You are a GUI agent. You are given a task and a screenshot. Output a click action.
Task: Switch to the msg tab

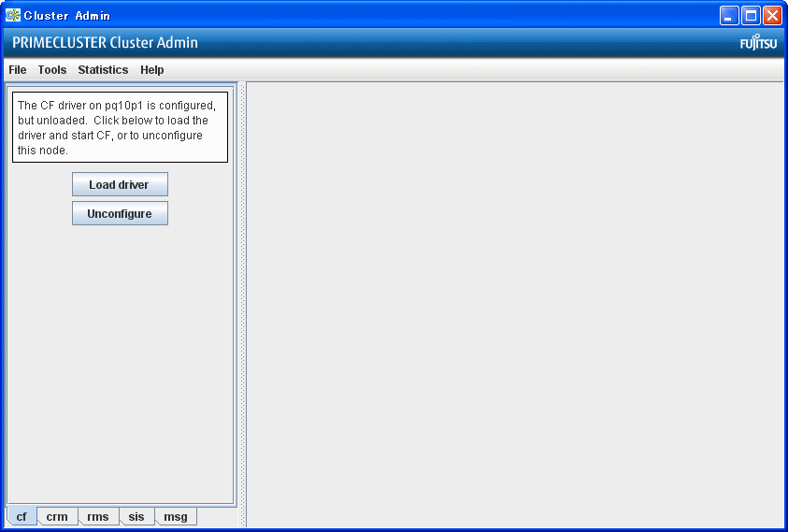tap(176, 516)
